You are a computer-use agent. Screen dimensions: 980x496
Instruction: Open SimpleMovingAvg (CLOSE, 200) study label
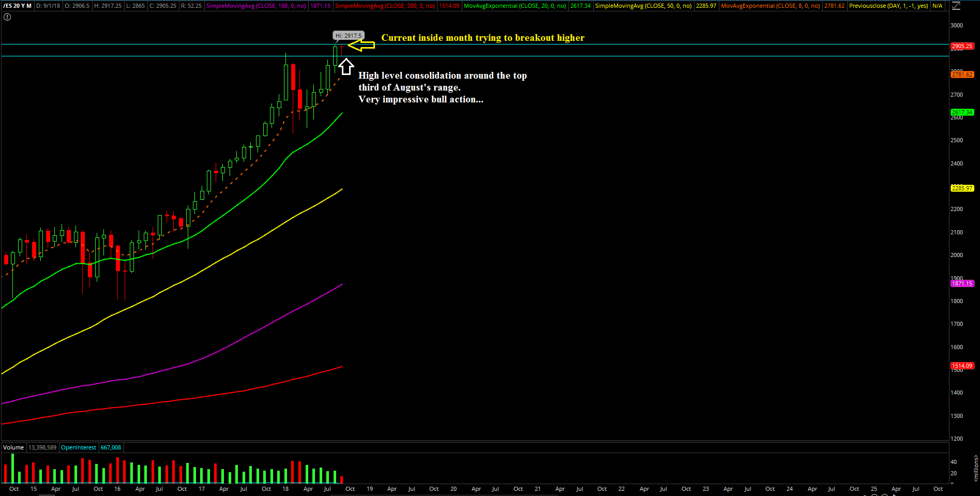coord(385,6)
